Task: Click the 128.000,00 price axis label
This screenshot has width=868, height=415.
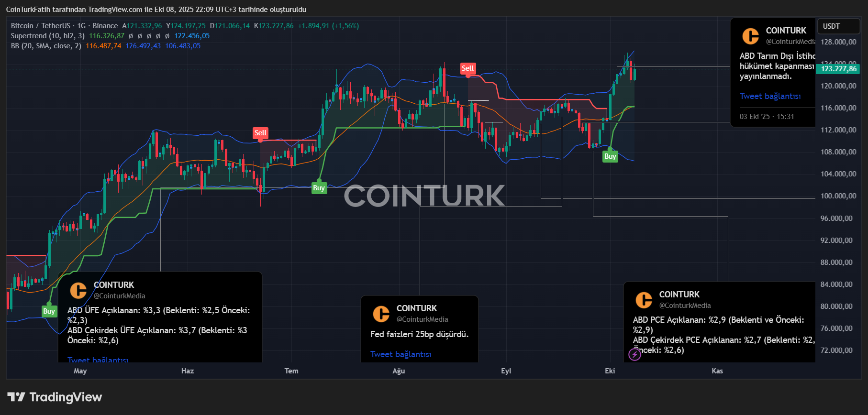Action: [838, 42]
